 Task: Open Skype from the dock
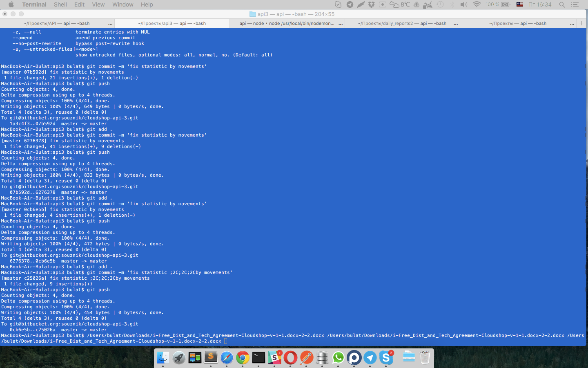tap(386, 358)
